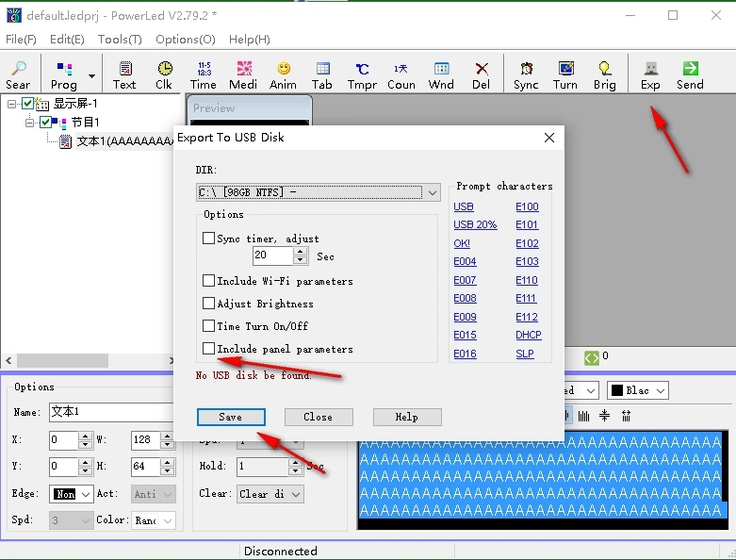
Task: Click the line-spacing icon in text toolbar
Action: click(x=605, y=416)
